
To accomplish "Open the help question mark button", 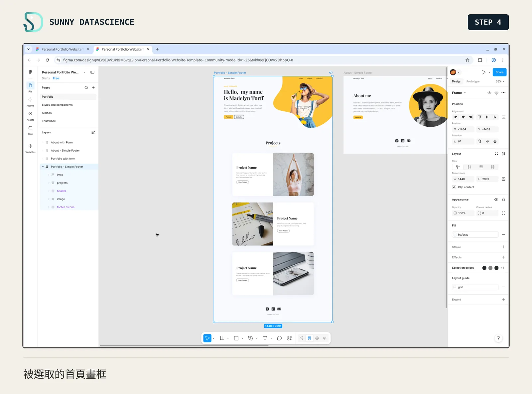I will 498,338.
